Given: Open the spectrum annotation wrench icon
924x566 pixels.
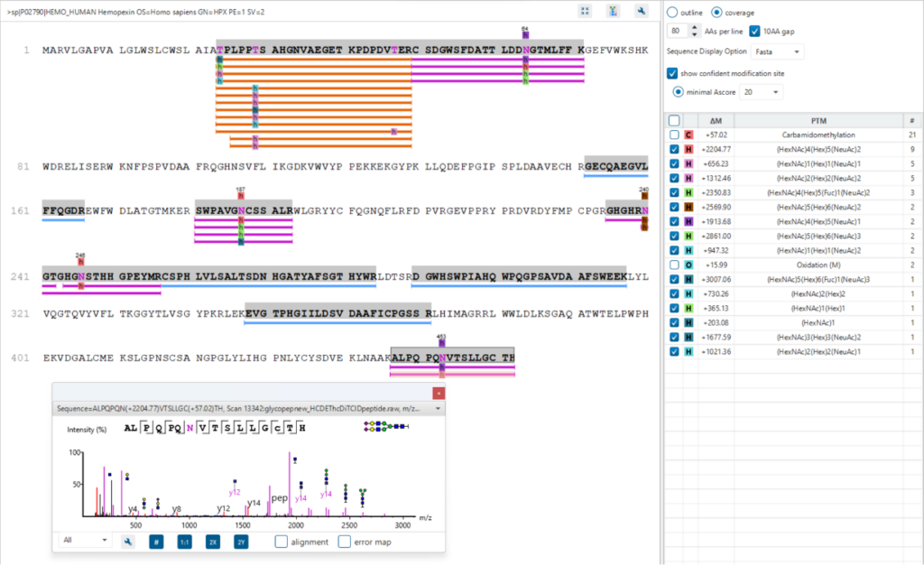Looking at the screenshot, I should [x=128, y=541].
